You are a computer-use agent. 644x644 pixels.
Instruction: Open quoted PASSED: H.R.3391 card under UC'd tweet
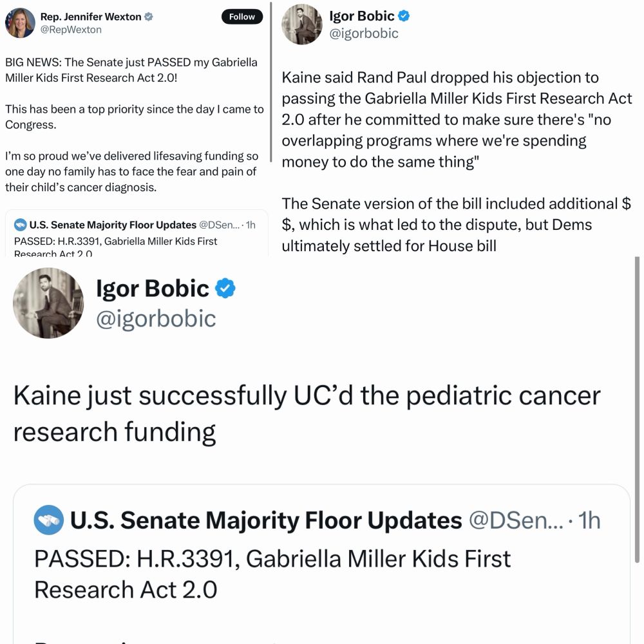tap(322, 573)
